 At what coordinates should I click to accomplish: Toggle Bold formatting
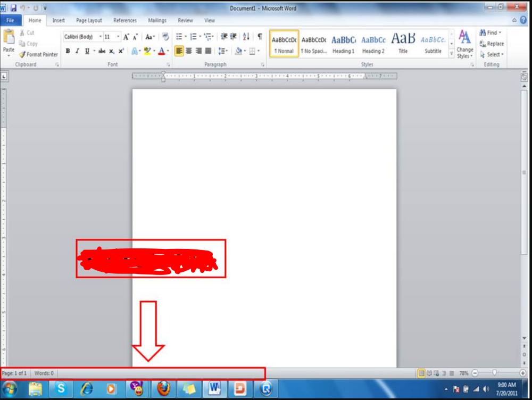(x=68, y=51)
